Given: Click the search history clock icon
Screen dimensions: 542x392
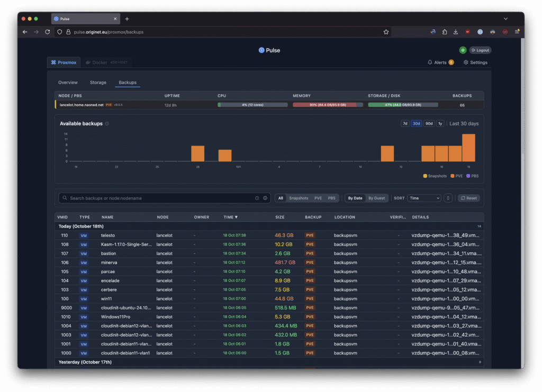Looking at the screenshot, I should pos(257,198).
